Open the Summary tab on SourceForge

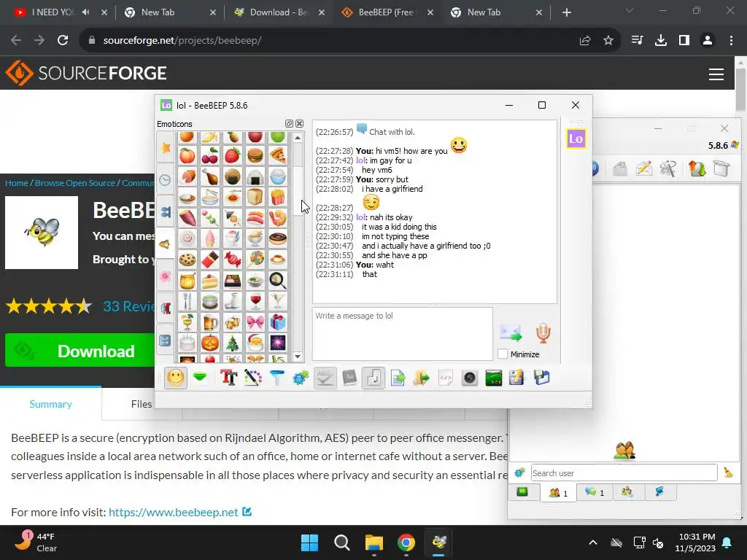pyautogui.click(x=50, y=404)
